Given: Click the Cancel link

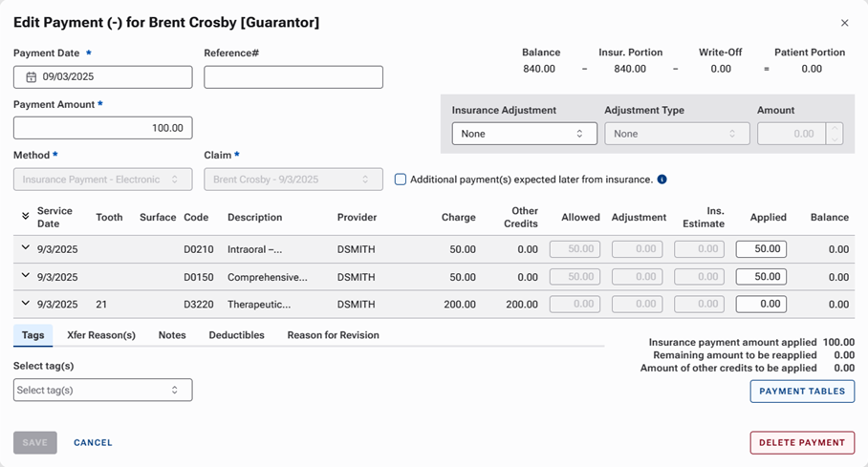Looking at the screenshot, I should pos(93,443).
